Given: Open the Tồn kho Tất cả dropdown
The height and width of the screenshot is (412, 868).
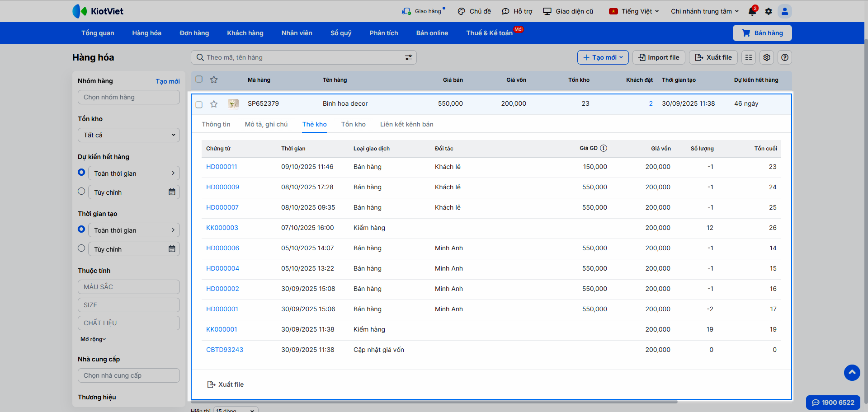Looking at the screenshot, I should click(129, 135).
